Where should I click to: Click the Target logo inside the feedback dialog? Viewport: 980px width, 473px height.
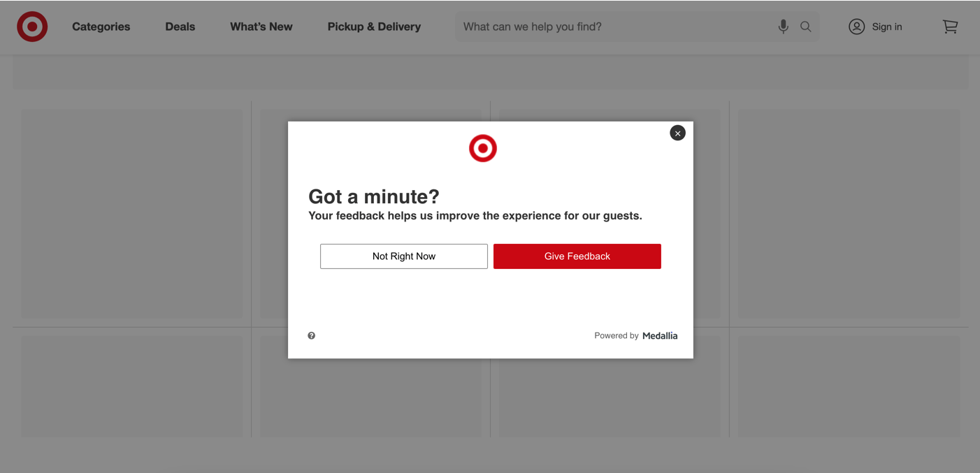tap(482, 147)
